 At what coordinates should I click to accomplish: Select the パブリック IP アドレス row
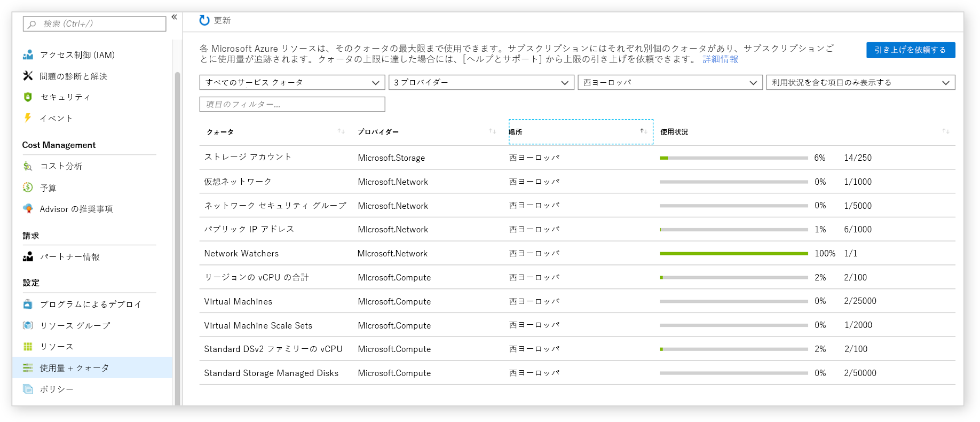click(x=578, y=229)
